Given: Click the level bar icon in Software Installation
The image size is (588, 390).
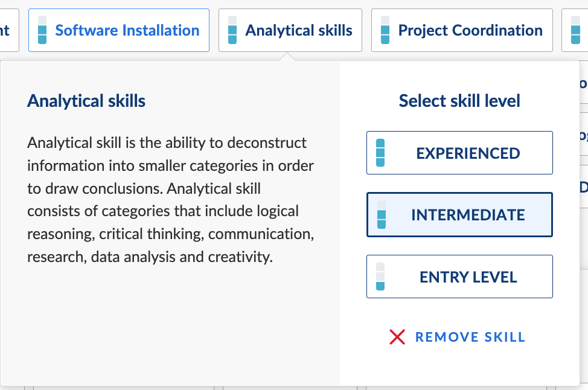Looking at the screenshot, I should coord(42,30).
